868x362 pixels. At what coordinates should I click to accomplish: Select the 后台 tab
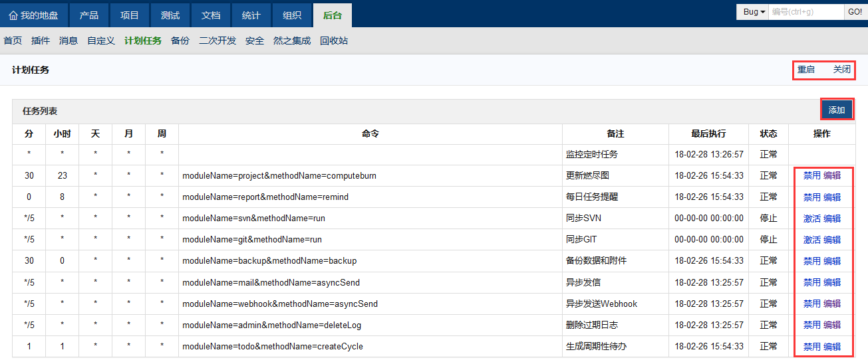pos(333,15)
